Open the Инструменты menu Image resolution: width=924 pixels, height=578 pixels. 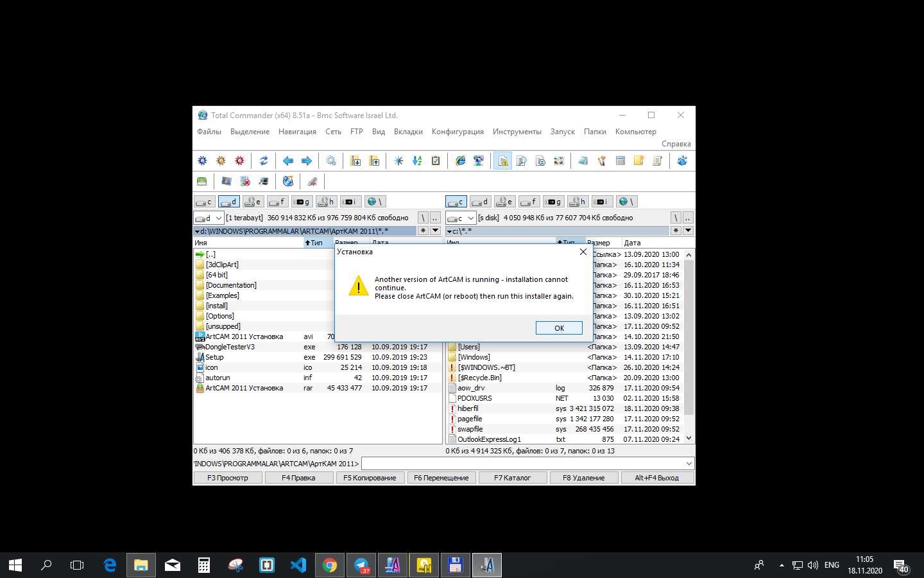[x=517, y=132]
